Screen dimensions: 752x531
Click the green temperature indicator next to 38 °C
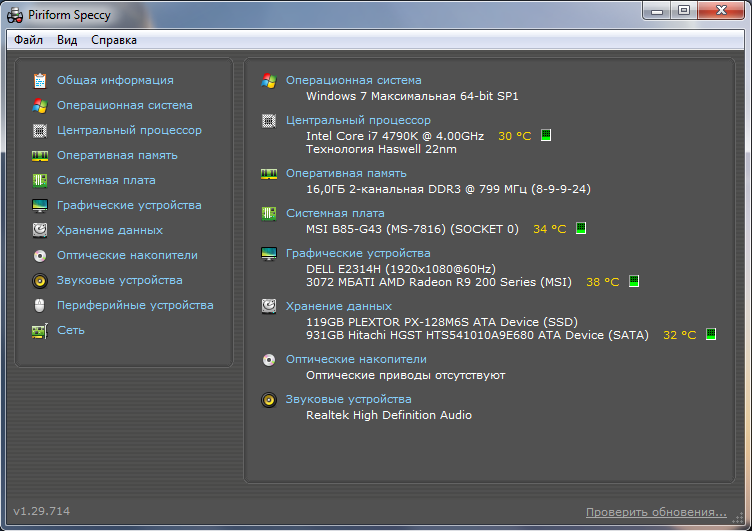click(634, 281)
